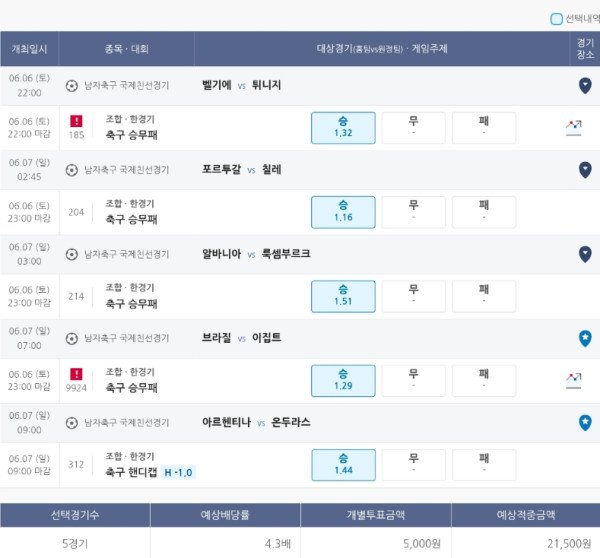Click the 개최일시 column header
Image resolution: width=600 pixels, height=558 pixels.
[x=29, y=49]
